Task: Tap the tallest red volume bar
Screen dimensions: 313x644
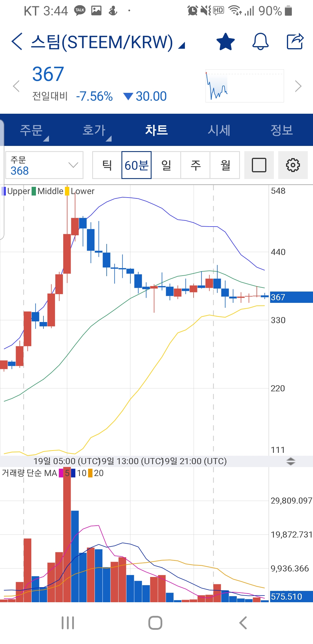Action: tap(67, 535)
